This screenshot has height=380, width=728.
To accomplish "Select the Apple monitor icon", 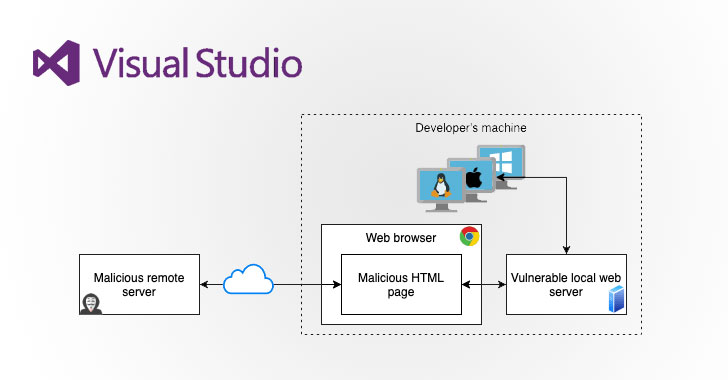I will tap(473, 180).
